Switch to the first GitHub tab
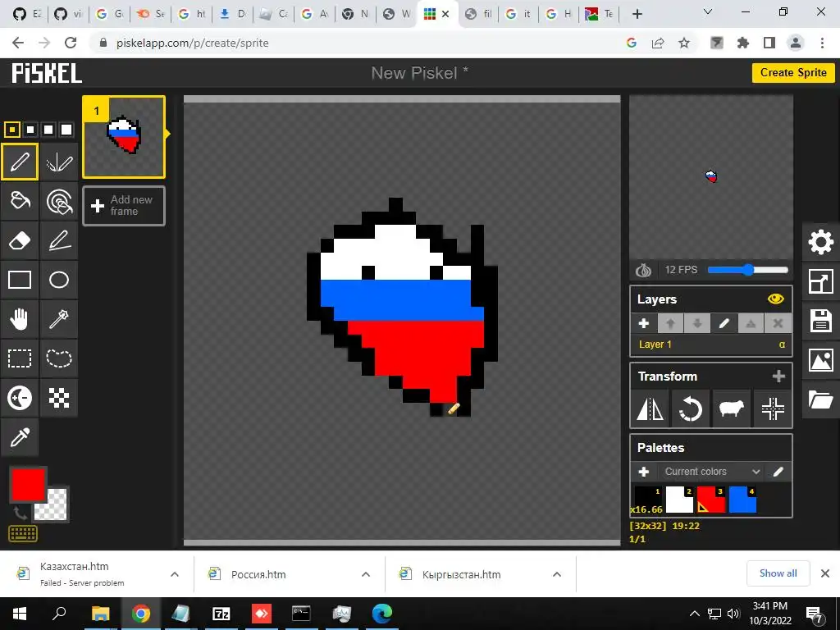 tap(27, 14)
